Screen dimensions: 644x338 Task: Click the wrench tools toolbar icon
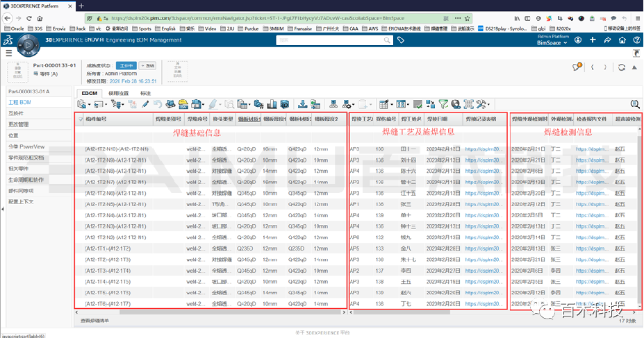[481, 104]
